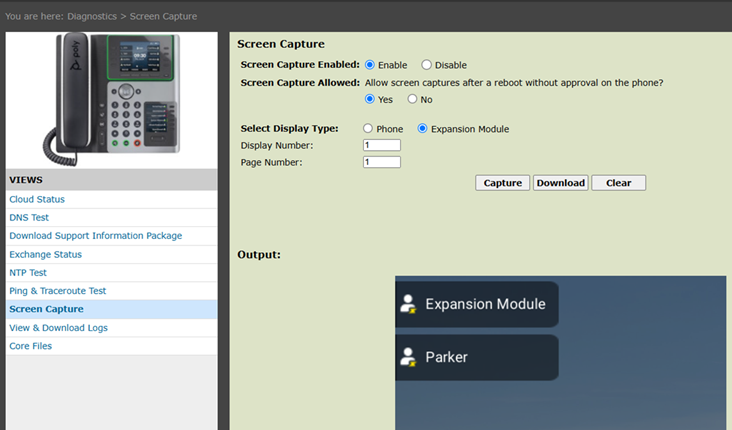Select Phone display type
732x430 pixels.
pos(368,128)
